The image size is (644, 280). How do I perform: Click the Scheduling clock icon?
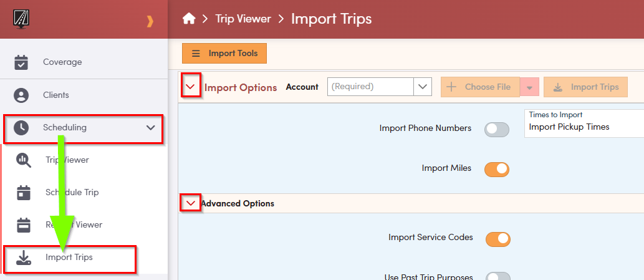(x=22, y=128)
